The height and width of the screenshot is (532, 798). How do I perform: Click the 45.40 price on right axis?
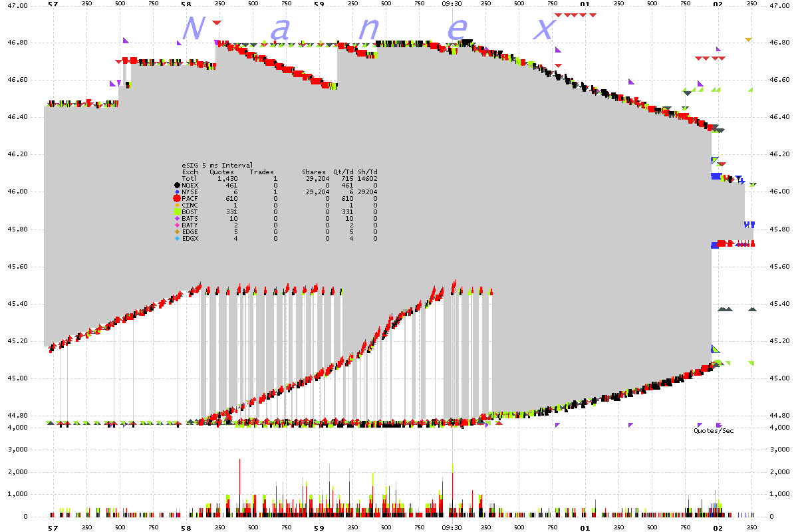click(x=779, y=304)
